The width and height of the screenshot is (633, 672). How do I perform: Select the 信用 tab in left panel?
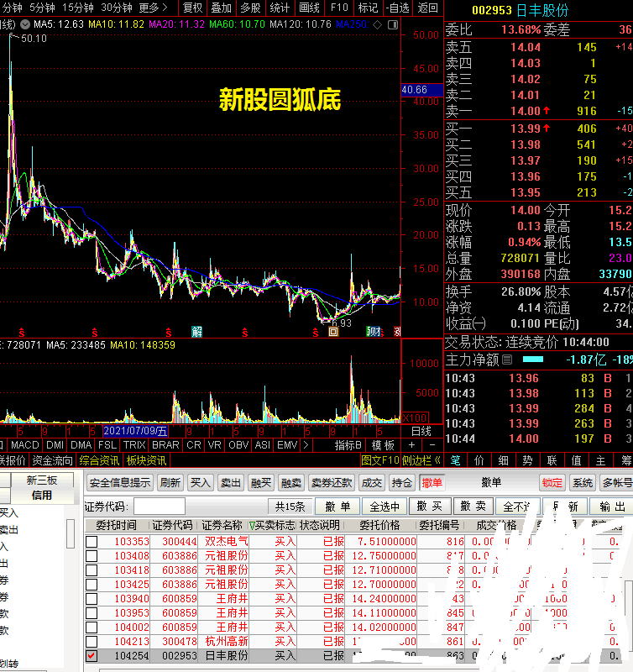(x=41, y=496)
